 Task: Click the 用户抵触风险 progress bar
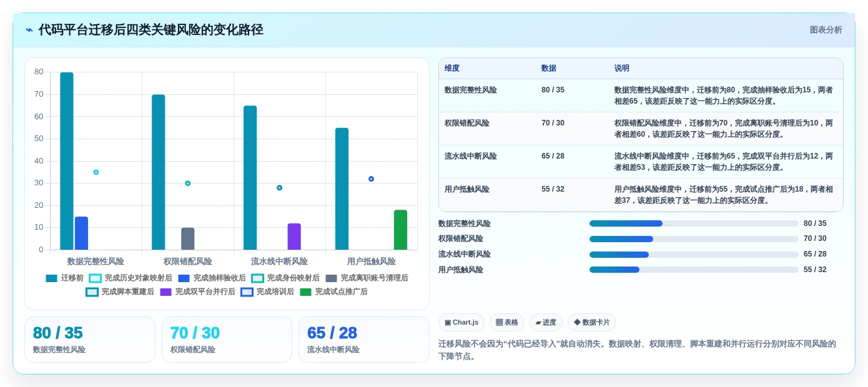[x=694, y=270]
